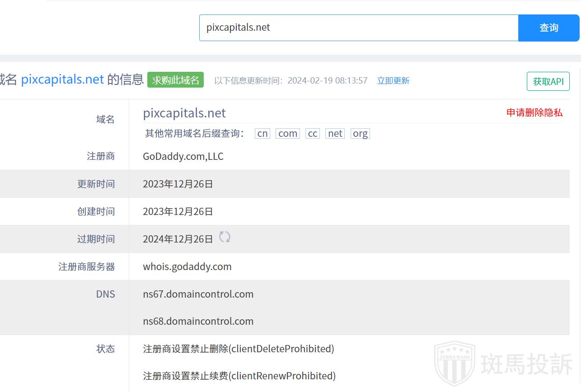Pick the org domain suffix link

(360, 133)
